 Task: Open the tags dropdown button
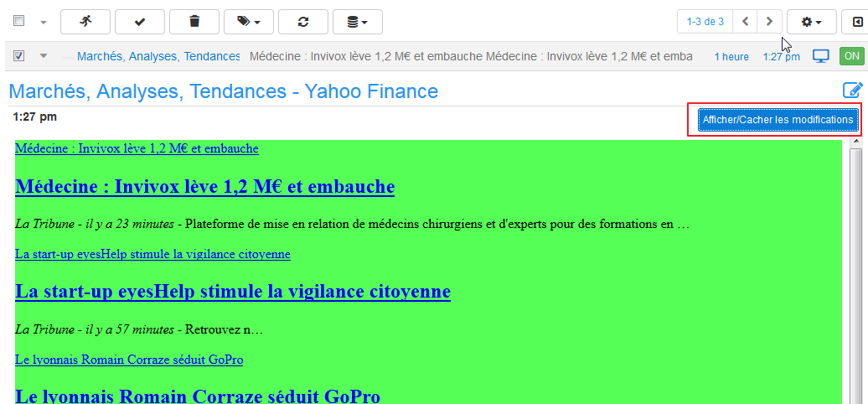tap(249, 22)
